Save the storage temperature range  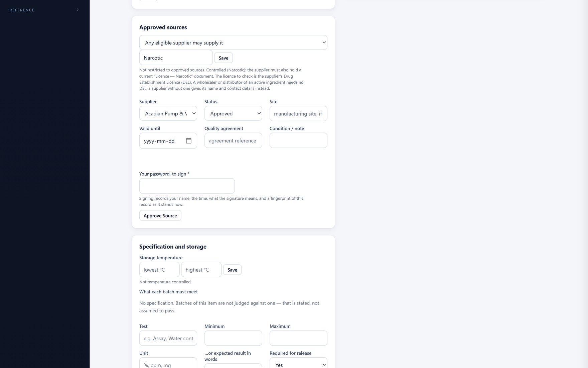click(232, 270)
